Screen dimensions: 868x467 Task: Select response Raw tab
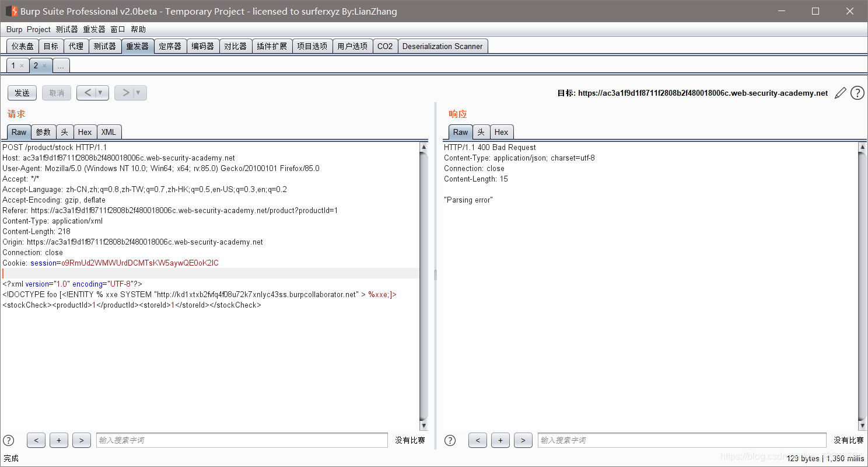pos(461,132)
